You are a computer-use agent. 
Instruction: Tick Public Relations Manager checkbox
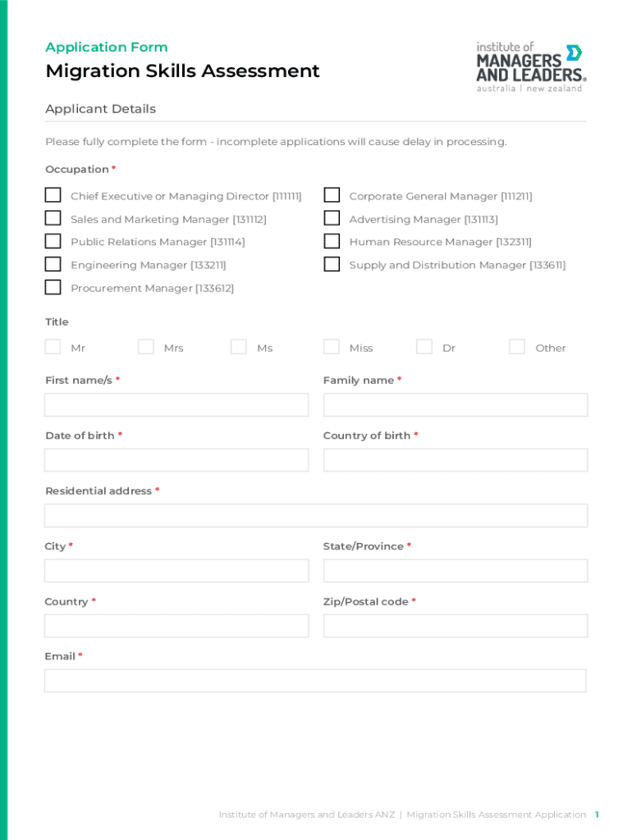pos(53,241)
